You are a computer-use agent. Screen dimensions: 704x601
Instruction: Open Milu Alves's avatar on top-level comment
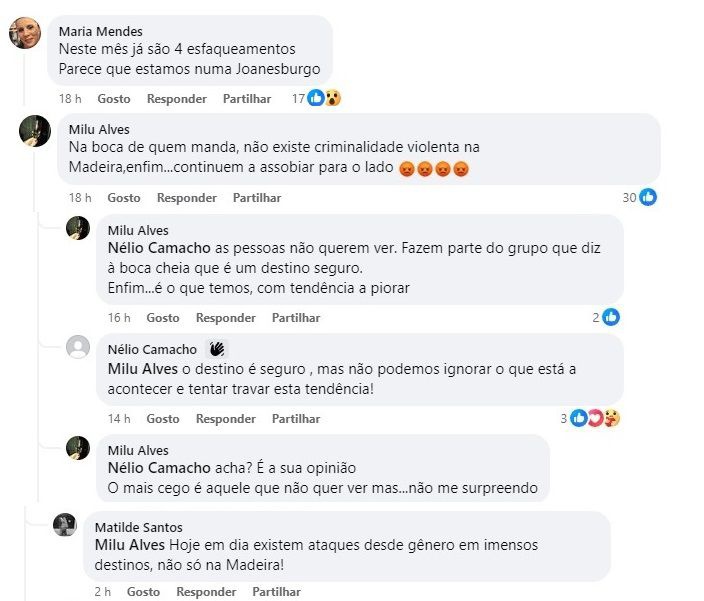pyautogui.click(x=35, y=131)
